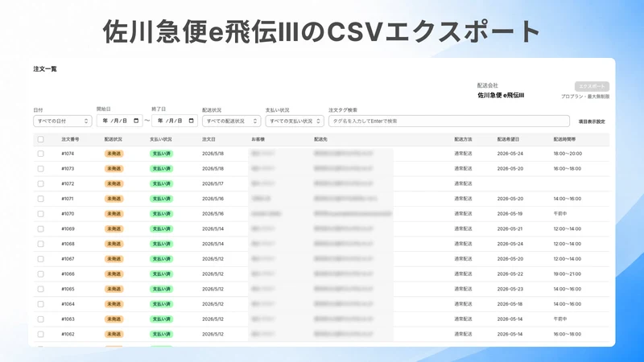Image resolution: width=644 pixels, height=362 pixels.
Task: Check the box for order #1070
Action: 41,214
